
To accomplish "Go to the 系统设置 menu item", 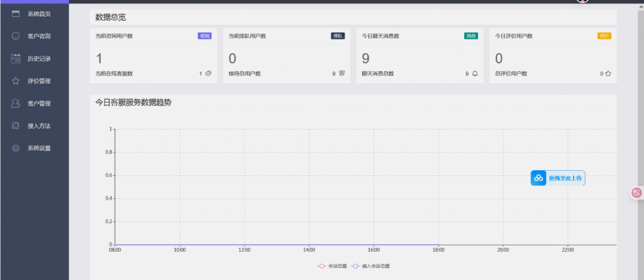I will pyautogui.click(x=39, y=149).
